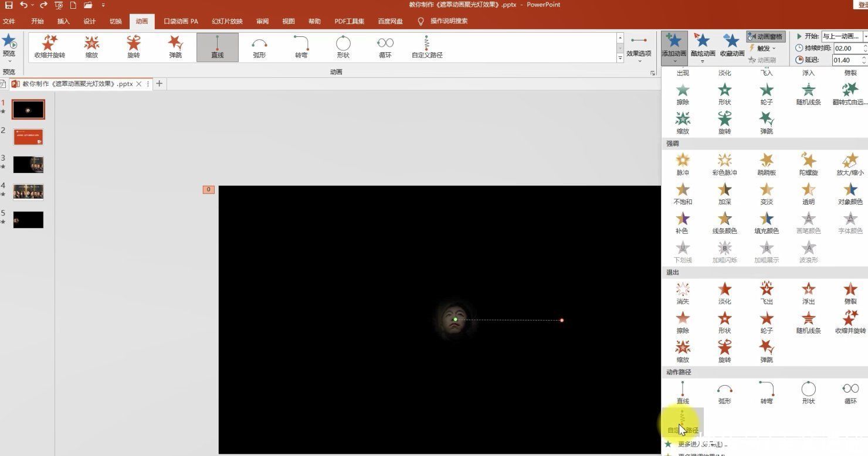Pick 直线 under 动作路径 in the dropdown
The width and height of the screenshot is (868, 456).
(x=683, y=393)
